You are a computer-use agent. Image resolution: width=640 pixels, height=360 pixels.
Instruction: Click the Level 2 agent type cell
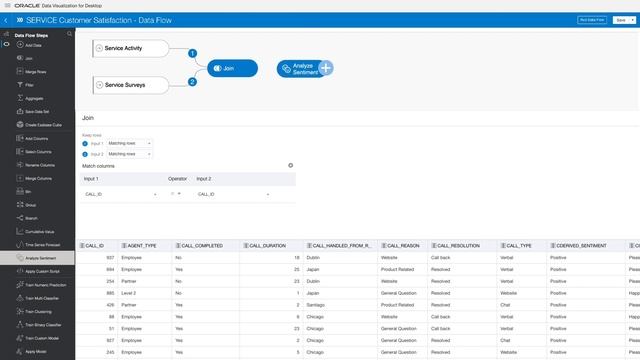click(x=129, y=293)
